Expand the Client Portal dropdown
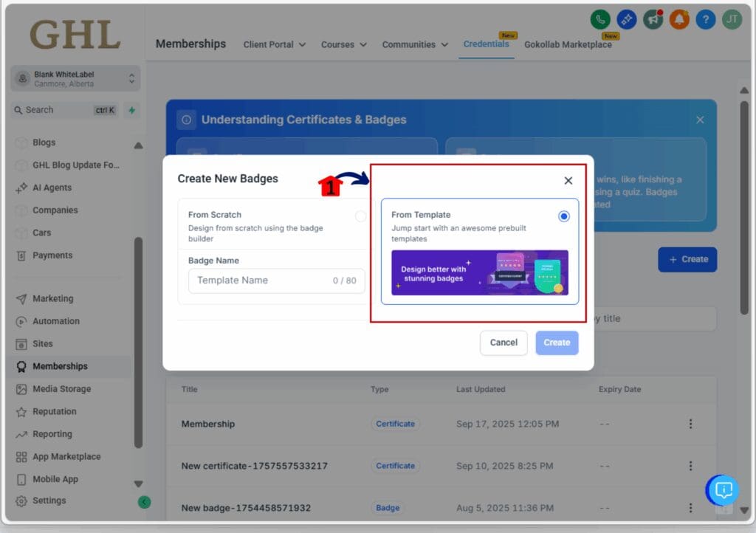 point(275,44)
